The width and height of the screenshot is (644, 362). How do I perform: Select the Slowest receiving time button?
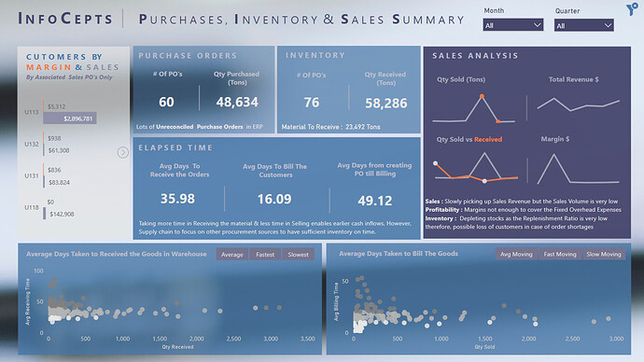tap(298, 255)
